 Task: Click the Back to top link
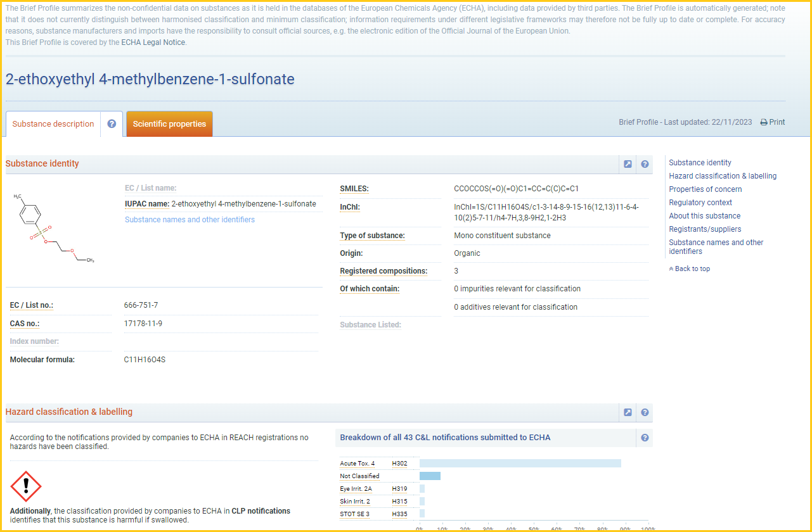tap(690, 269)
